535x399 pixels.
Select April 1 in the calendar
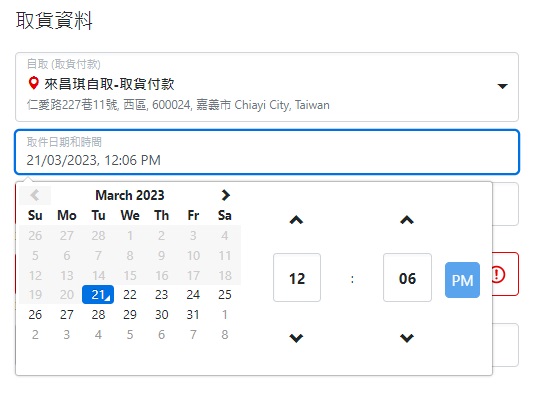tap(225, 314)
